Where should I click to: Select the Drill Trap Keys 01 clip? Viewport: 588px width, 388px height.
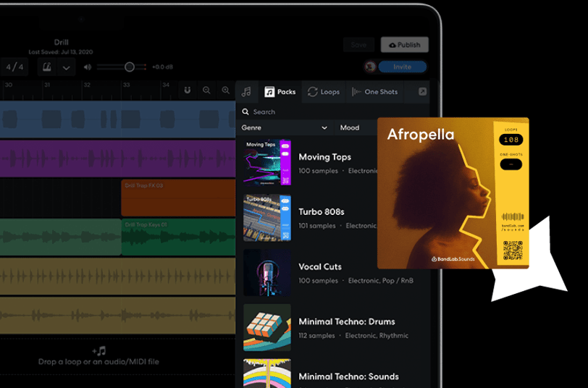coord(178,237)
